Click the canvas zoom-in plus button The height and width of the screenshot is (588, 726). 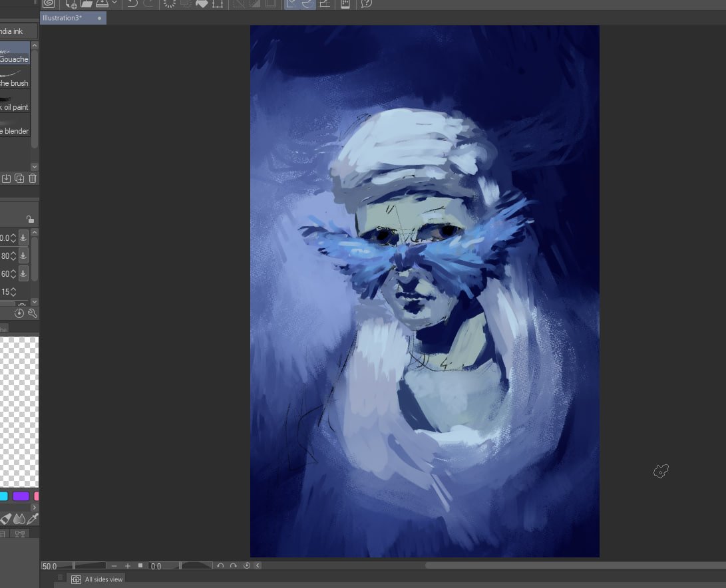pos(128,566)
